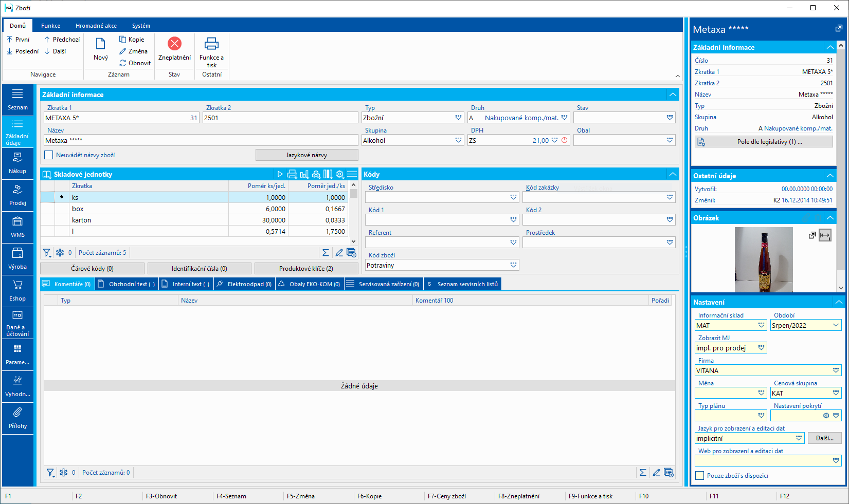Open Produktové klíče (2) button
Screen dimensions: 849x504
pyautogui.click(x=306, y=269)
